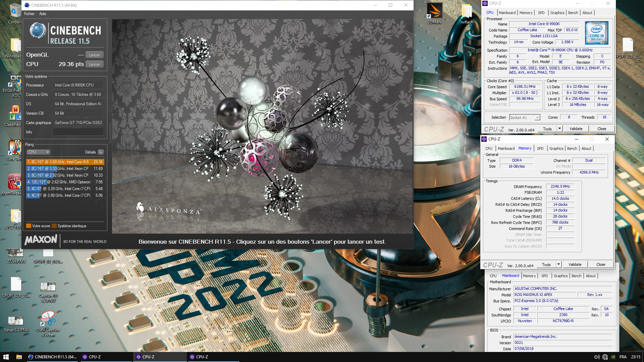644x362 pixels.
Task: Open About tab in top CPU-Z
Action: [587, 13]
